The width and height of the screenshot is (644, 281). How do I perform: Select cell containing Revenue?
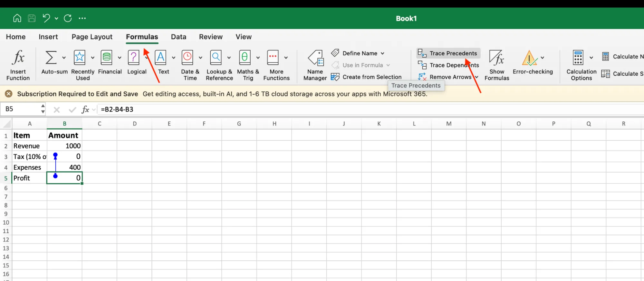point(29,146)
